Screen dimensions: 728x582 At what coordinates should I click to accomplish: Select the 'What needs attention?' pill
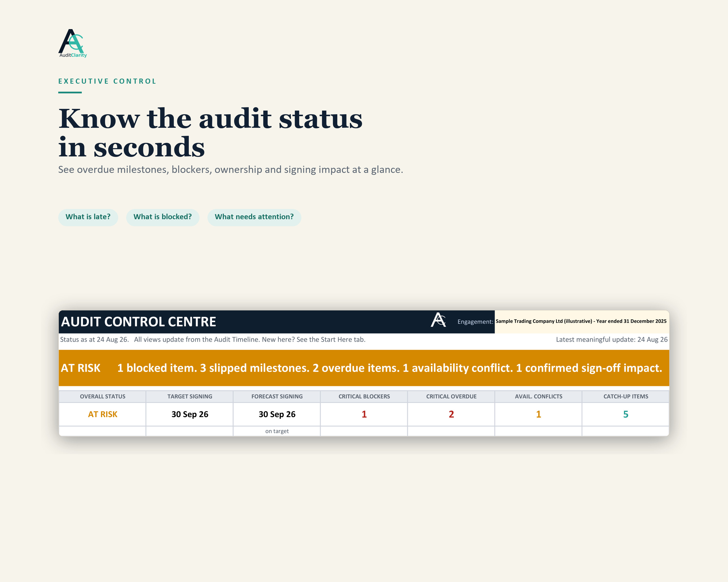click(x=254, y=217)
